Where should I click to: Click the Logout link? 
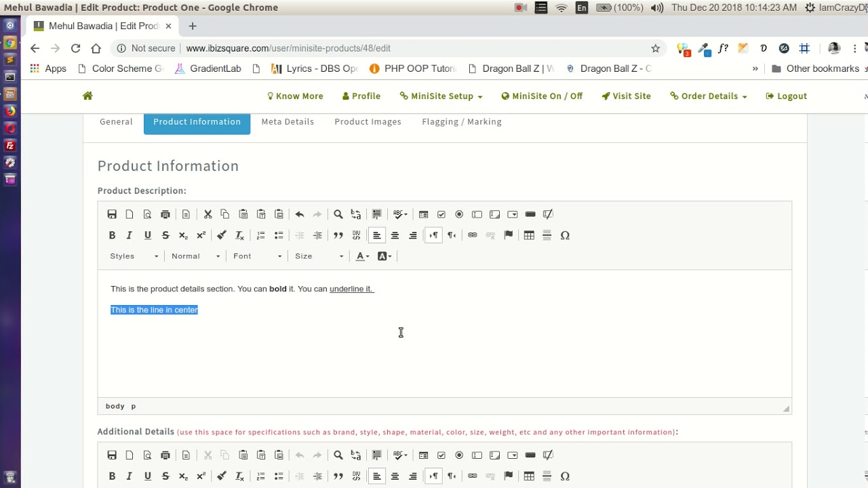pos(786,96)
